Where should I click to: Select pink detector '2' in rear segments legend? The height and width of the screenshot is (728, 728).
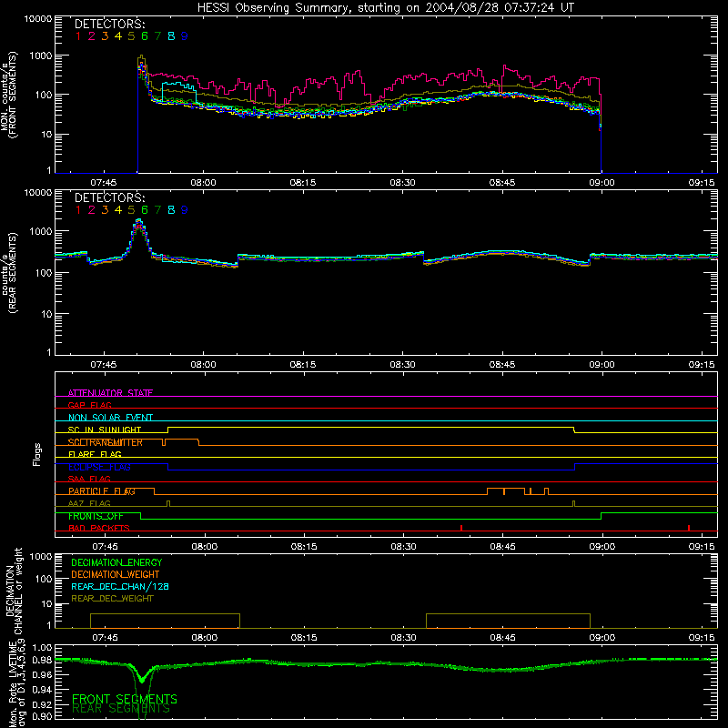pyautogui.click(x=92, y=210)
